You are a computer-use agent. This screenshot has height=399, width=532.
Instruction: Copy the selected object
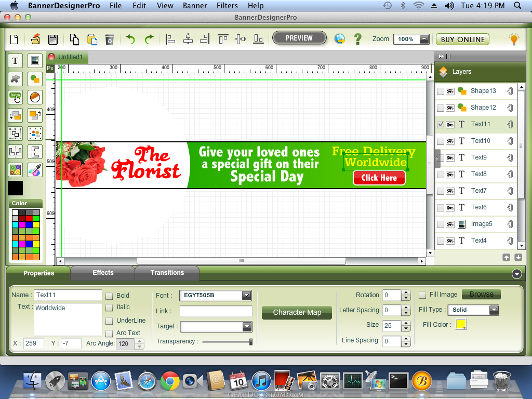tap(74, 39)
